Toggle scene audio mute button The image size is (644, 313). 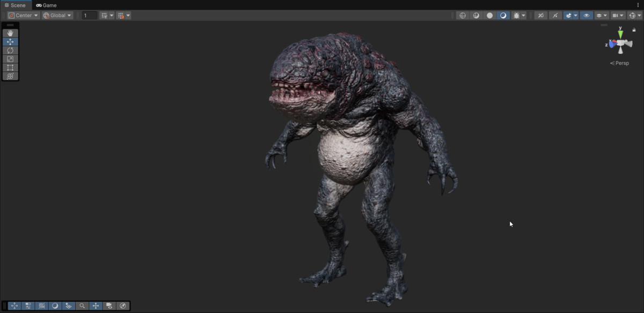pyautogui.click(x=555, y=16)
